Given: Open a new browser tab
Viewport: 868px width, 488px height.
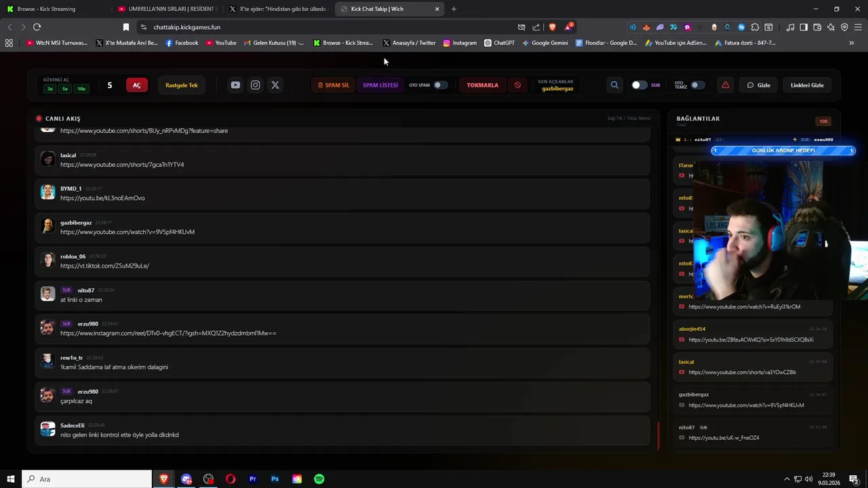Looking at the screenshot, I should click(454, 9).
